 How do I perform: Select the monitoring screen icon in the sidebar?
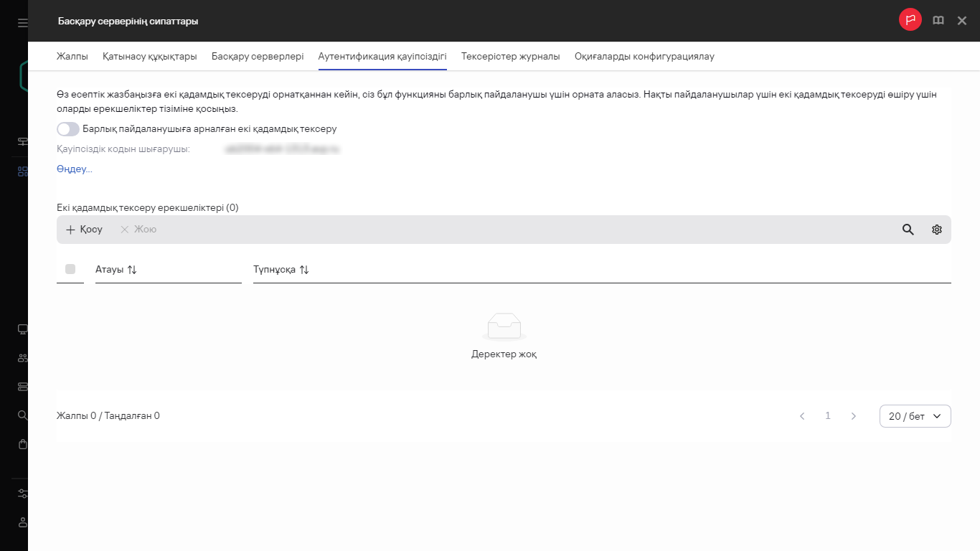[22, 329]
